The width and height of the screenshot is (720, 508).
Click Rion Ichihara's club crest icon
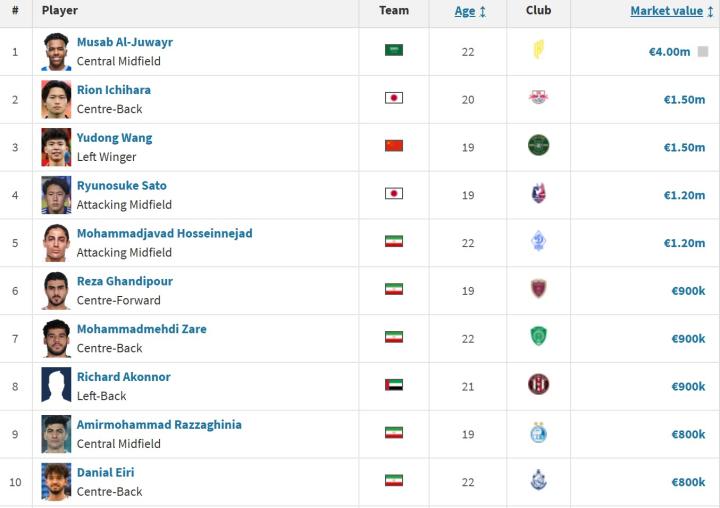(x=538, y=98)
